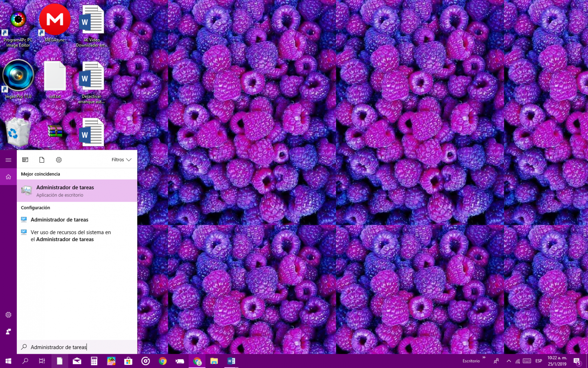The image size is (588, 368).
Task: Open the People icon in taskbar
Action: 496,361
